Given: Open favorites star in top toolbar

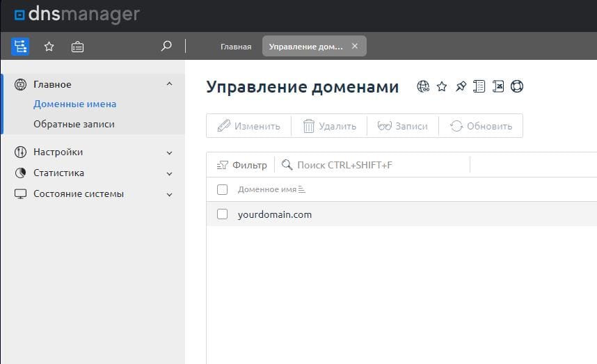Looking at the screenshot, I should 49,47.
